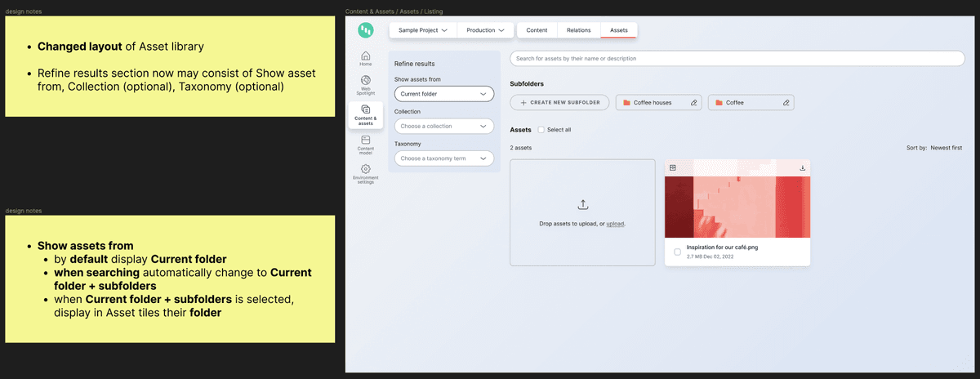
Task: Click the upload arrow icon in dropzone
Action: point(582,205)
